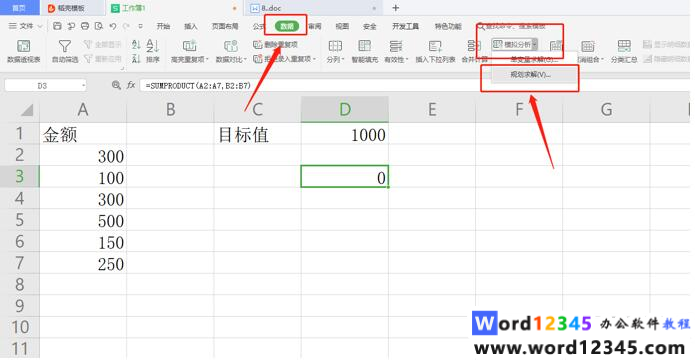The image size is (695, 364).
Task: Click the 分类汇总 subtotal icon
Action: 624,46
